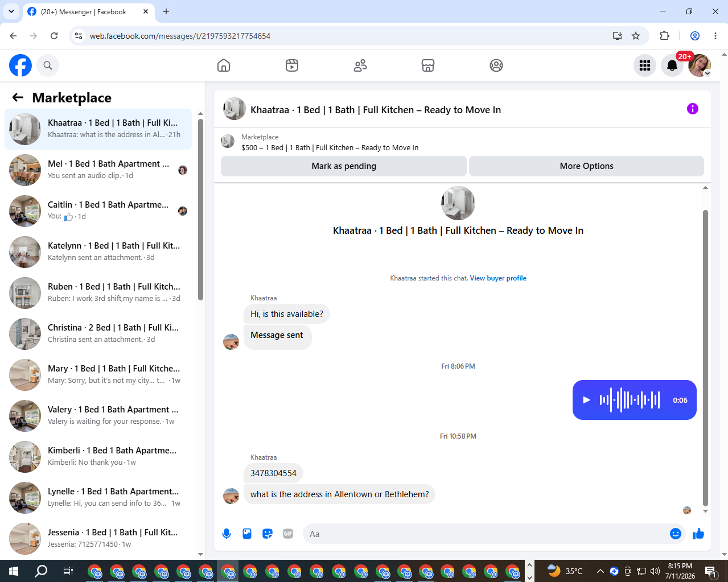Viewport: 728px width, 582px height.
Task: Open the Jessenia conversation
Action: click(x=98, y=539)
